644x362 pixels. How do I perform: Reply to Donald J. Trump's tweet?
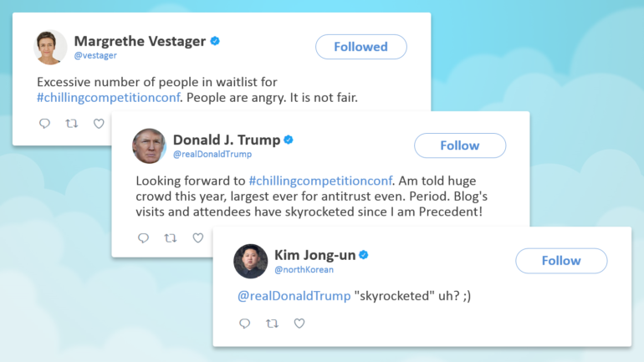click(x=143, y=238)
